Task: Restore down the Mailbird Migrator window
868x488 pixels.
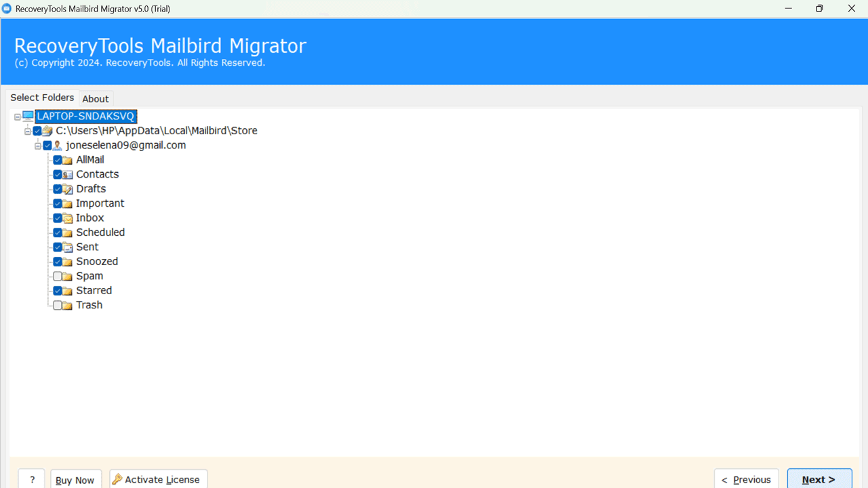Action: [x=820, y=9]
